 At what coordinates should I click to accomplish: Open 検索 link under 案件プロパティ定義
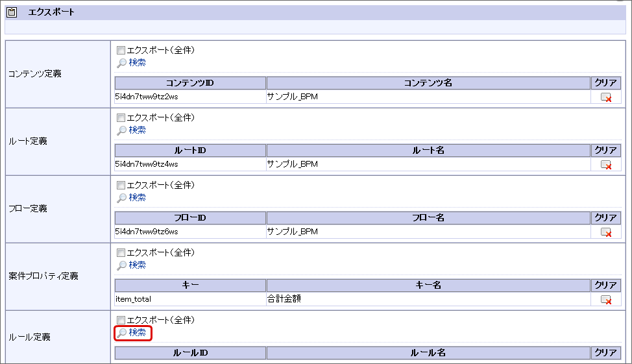(x=137, y=265)
